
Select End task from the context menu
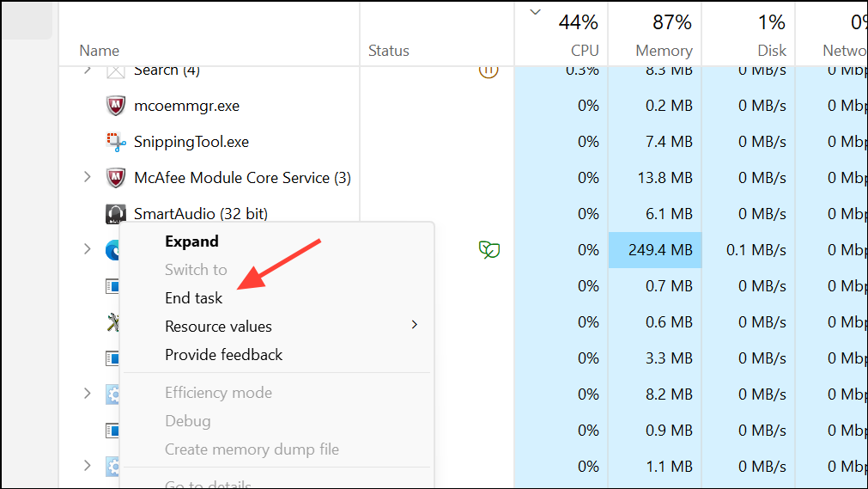[x=193, y=298]
